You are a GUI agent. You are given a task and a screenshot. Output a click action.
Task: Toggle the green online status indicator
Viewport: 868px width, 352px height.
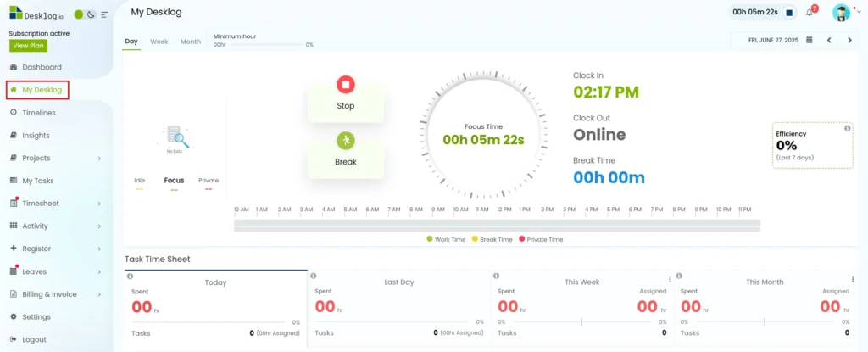pos(79,14)
